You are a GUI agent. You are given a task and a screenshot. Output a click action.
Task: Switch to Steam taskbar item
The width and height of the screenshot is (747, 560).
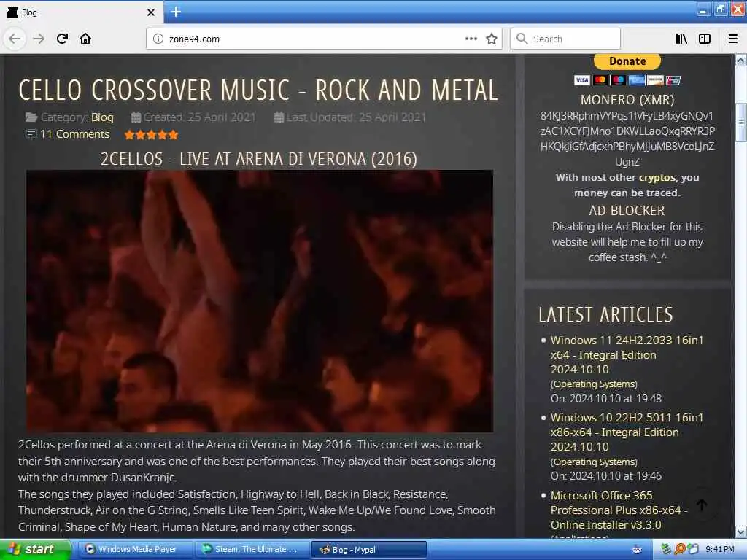(x=252, y=550)
